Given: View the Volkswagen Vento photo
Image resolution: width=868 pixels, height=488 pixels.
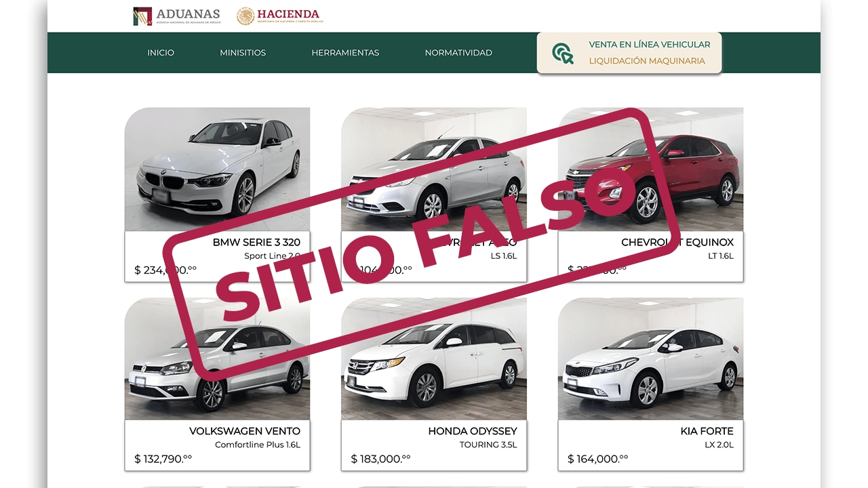Looking at the screenshot, I should (x=217, y=359).
